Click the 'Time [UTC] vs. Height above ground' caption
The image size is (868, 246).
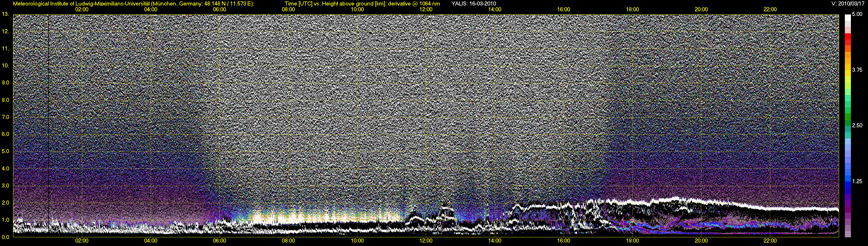[x=362, y=4]
